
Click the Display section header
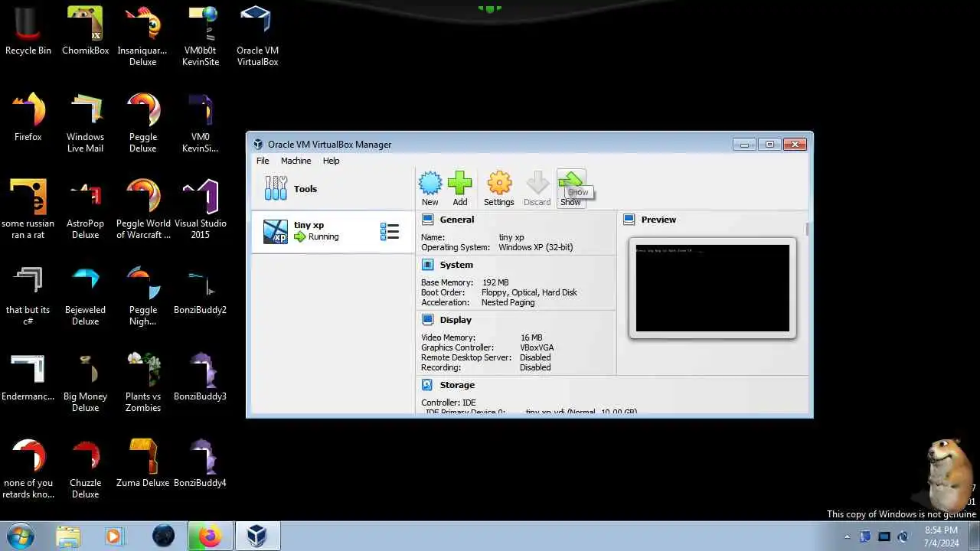coord(456,320)
